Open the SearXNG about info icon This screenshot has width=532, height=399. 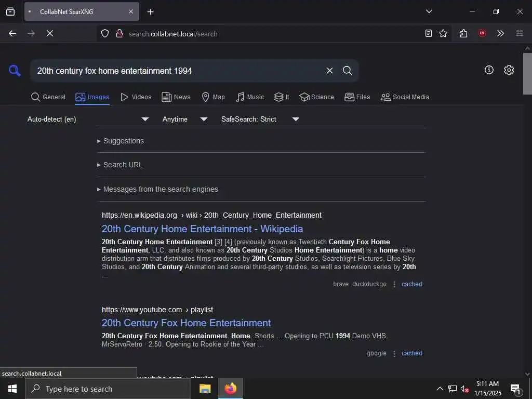click(x=489, y=70)
